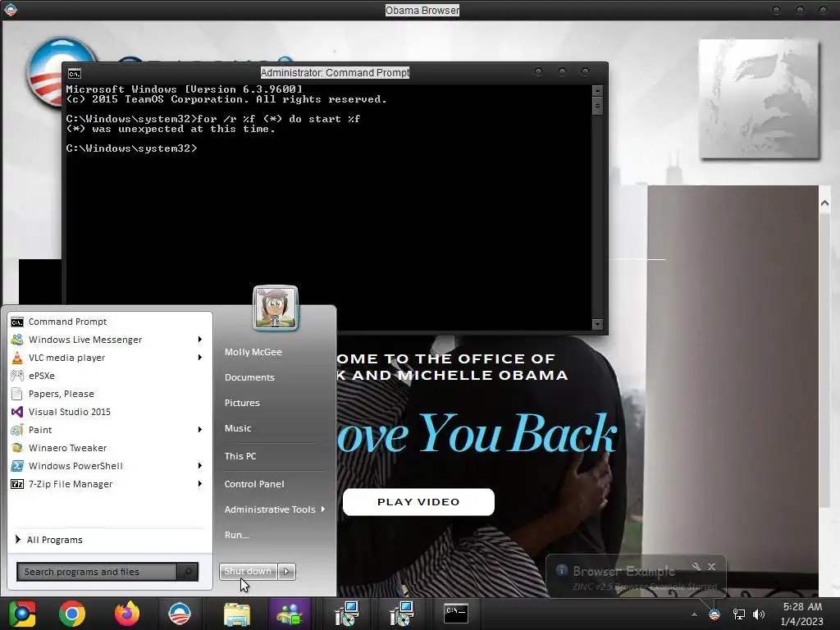The height and width of the screenshot is (630, 840).
Task: Expand Windows PowerShell submenu arrow
Action: pyautogui.click(x=200, y=466)
